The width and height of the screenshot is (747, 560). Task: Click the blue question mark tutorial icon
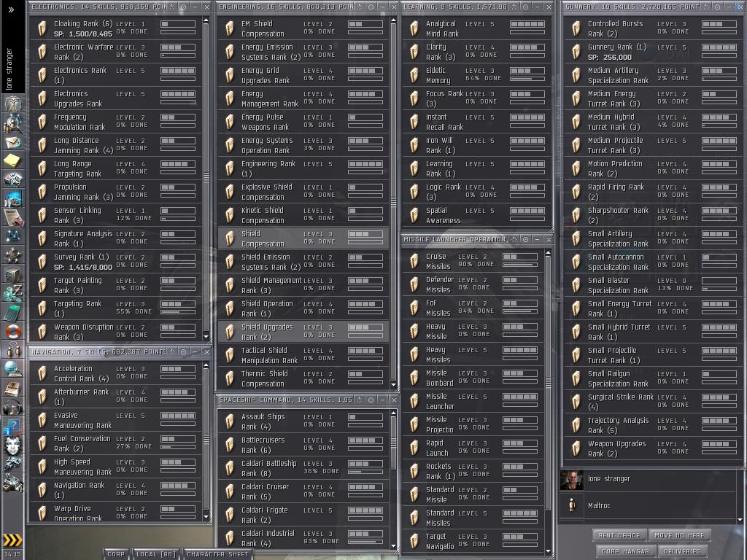(13, 426)
